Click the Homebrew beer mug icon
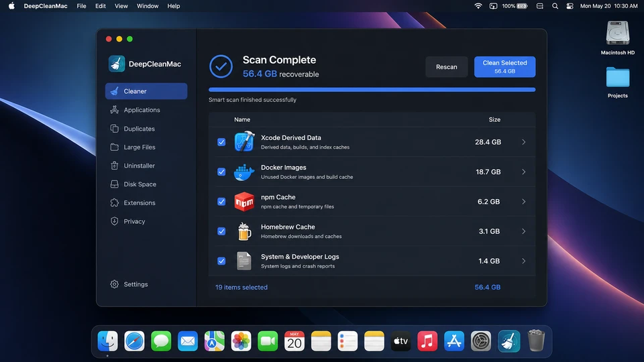644x362 pixels. (x=244, y=231)
